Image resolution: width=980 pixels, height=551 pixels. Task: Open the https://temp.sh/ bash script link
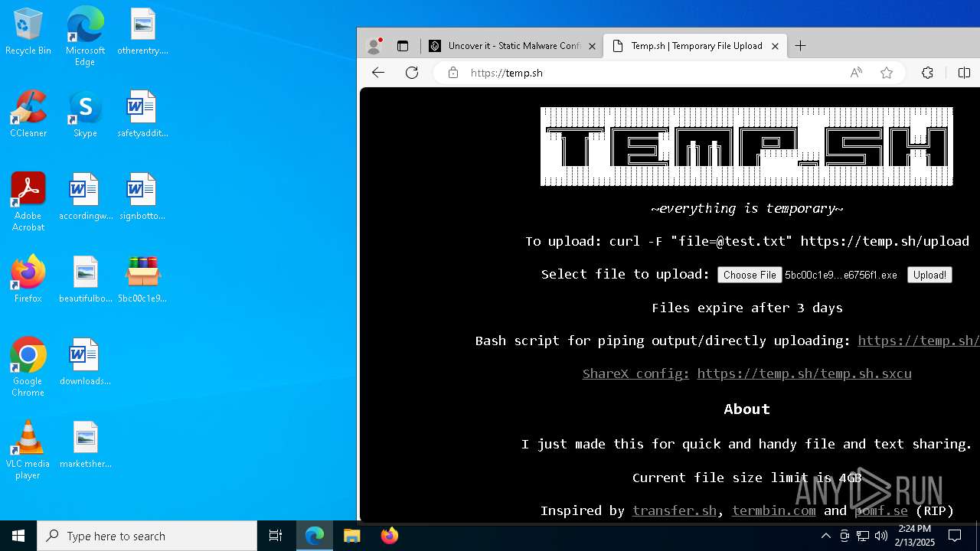pos(919,341)
